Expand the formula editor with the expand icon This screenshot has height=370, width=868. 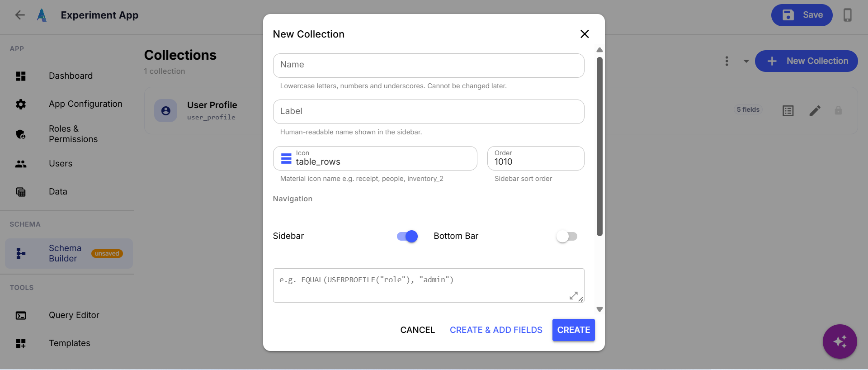coord(573,295)
